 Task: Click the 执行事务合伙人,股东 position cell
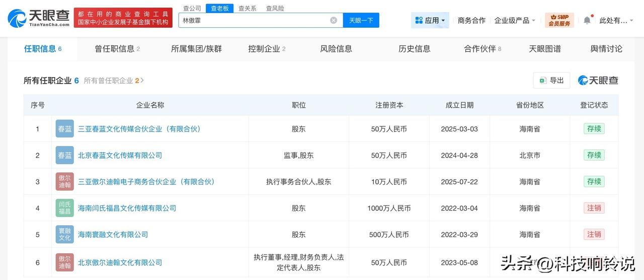(x=299, y=181)
